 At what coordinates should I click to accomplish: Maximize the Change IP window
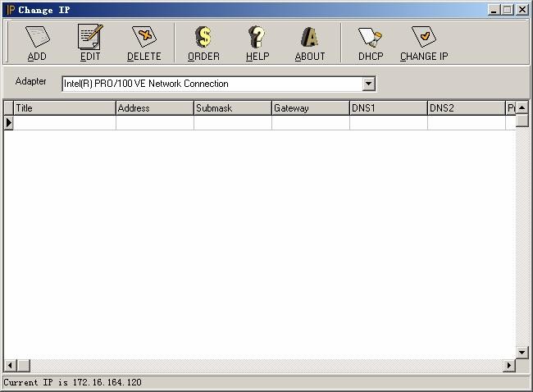pos(507,10)
